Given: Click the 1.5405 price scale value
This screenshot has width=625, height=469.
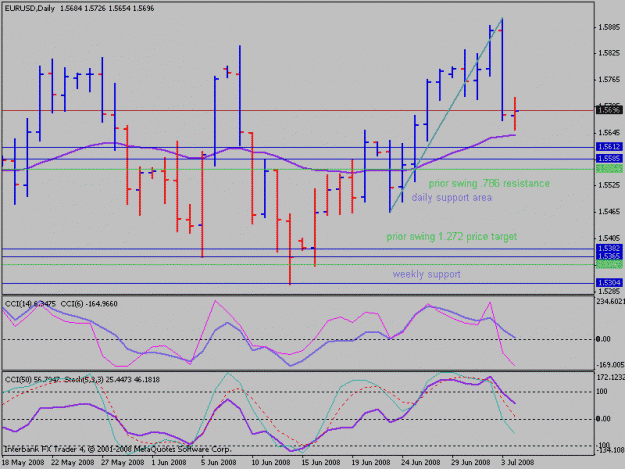Looking at the screenshot, I should tap(609, 238).
